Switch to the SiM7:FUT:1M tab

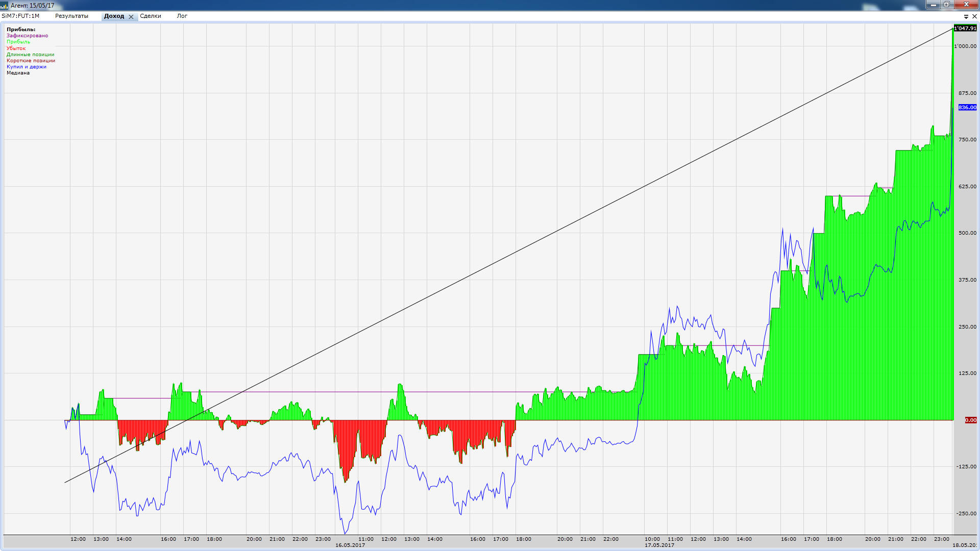pyautogui.click(x=20, y=16)
